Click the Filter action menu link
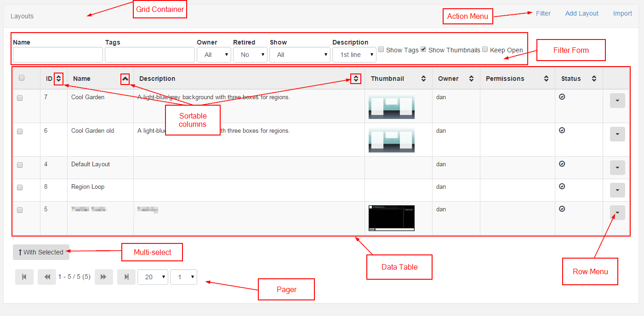 click(543, 13)
